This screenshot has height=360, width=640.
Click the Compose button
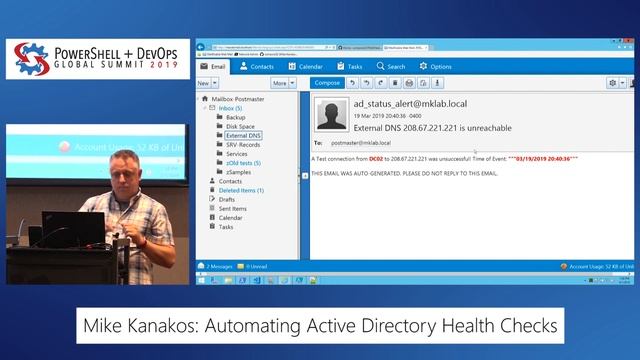coord(327,83)
